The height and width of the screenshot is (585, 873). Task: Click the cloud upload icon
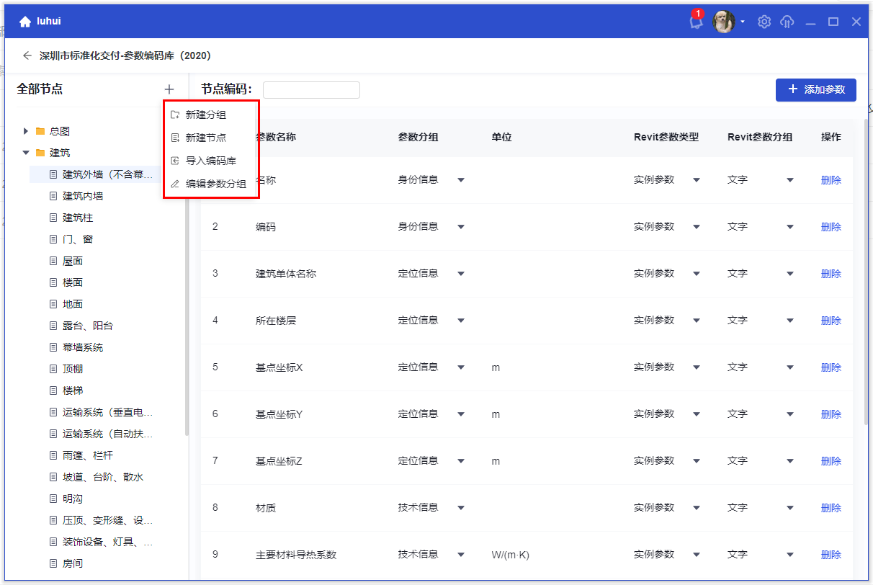[x=787, y=21]
